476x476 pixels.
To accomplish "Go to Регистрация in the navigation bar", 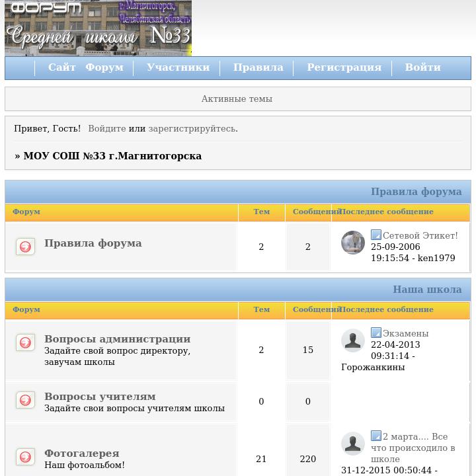I will [344, 67].
